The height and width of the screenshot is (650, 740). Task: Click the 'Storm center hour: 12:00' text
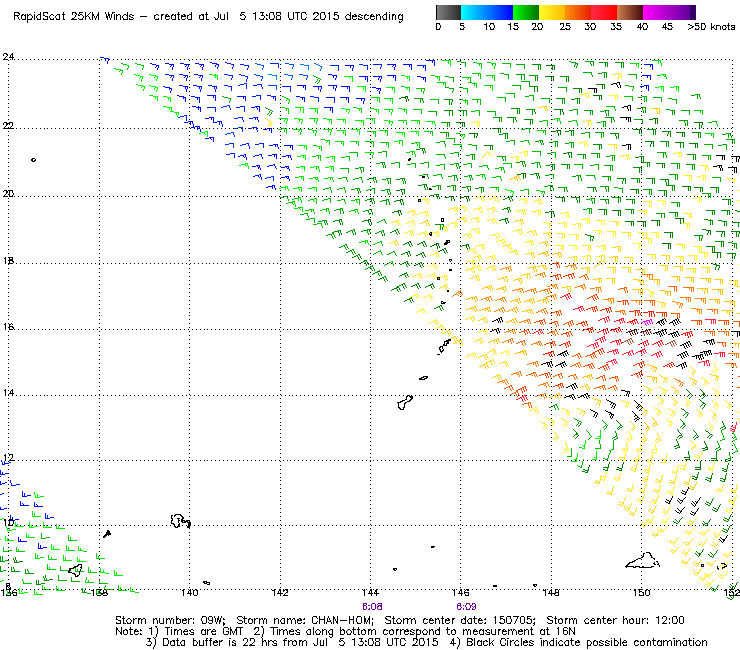tap(615, 620)
